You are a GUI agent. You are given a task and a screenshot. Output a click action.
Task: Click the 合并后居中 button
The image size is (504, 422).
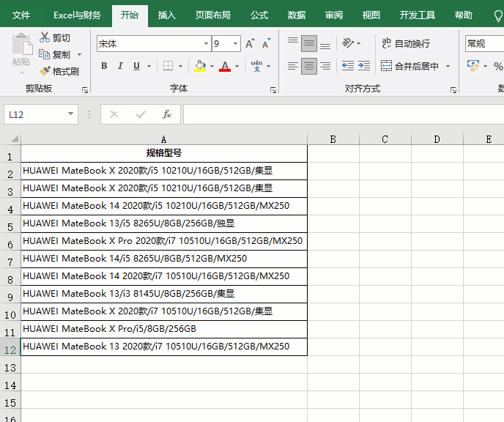tap(409, 66)
